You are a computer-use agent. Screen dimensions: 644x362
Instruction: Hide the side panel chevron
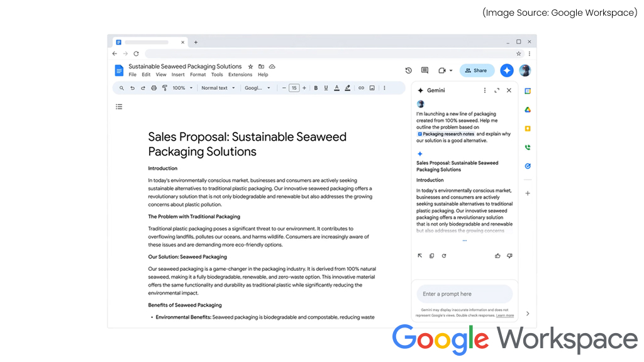[528, 314]
